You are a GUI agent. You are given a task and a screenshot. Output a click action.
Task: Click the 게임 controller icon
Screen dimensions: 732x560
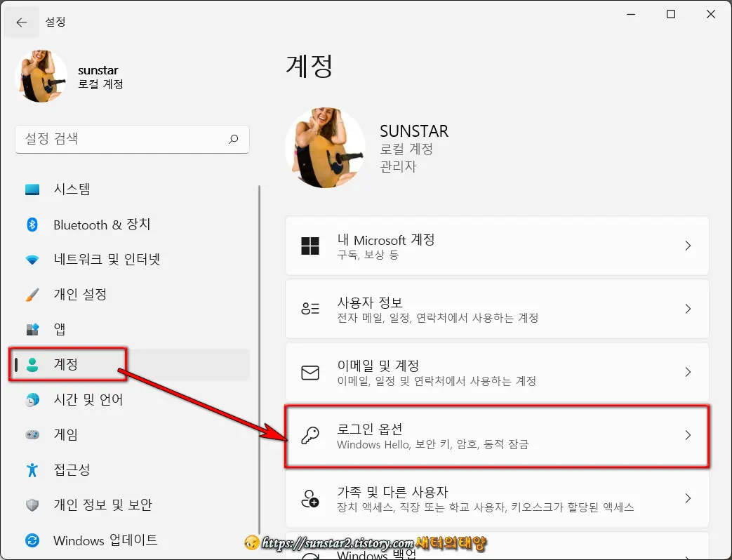(x=33, y=434)
